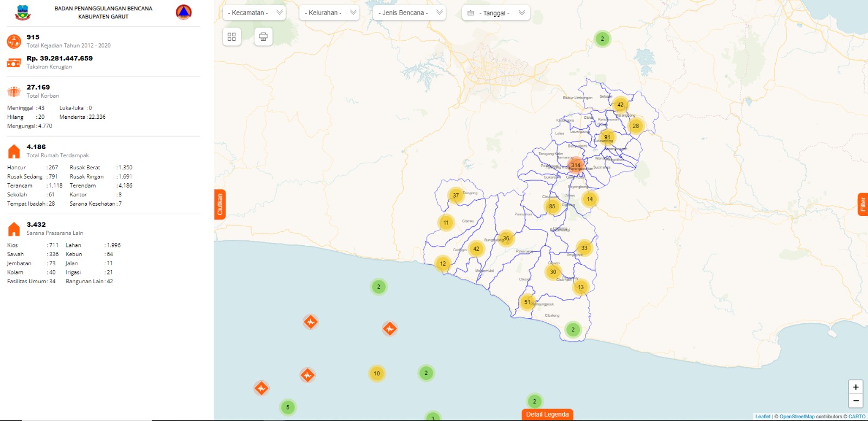Collapse panel with Ciutkan tab
The image size is (868, 421).
pyautogui.click(x=220, y=205)
